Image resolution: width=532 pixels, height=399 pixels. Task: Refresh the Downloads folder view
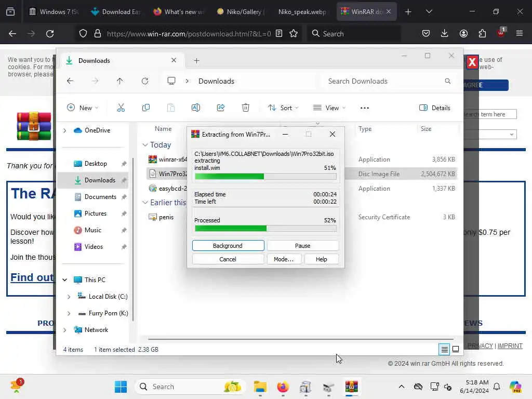point(145,81)
